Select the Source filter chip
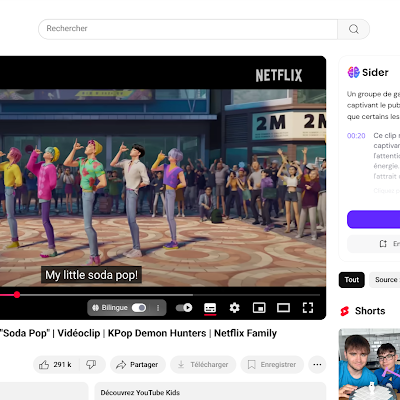The height and width of the screenshot is (400, 400). tap(386, 280)
